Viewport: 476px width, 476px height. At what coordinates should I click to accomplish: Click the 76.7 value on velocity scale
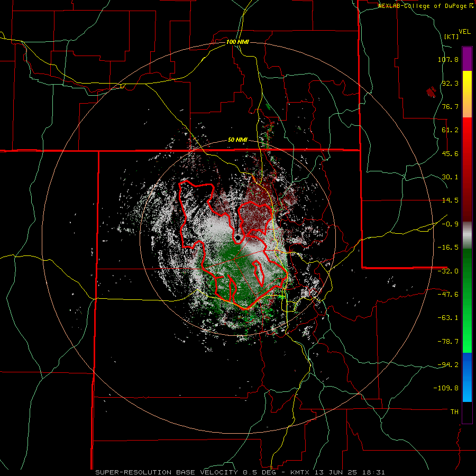[450, 106]
